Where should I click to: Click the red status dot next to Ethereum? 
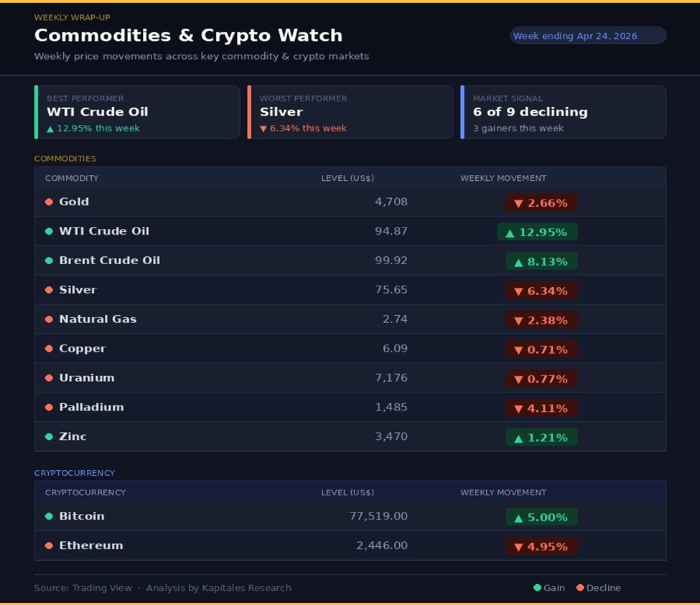coord(49,546)
